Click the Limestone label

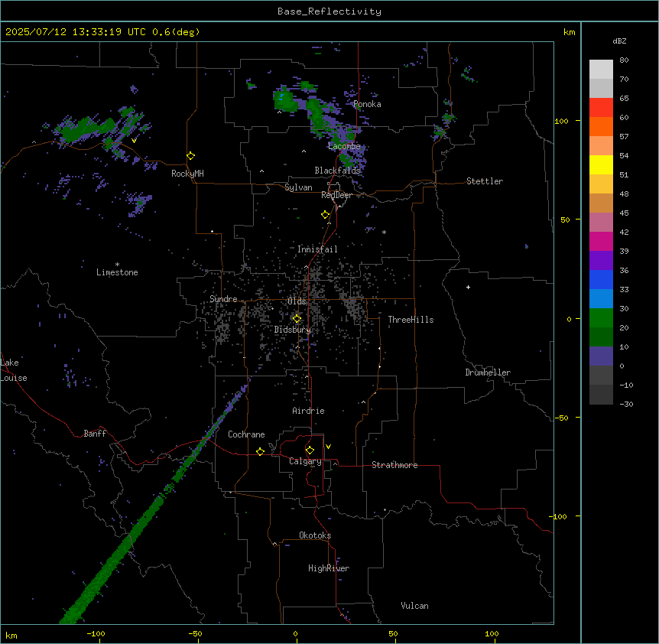coord(117,272)
